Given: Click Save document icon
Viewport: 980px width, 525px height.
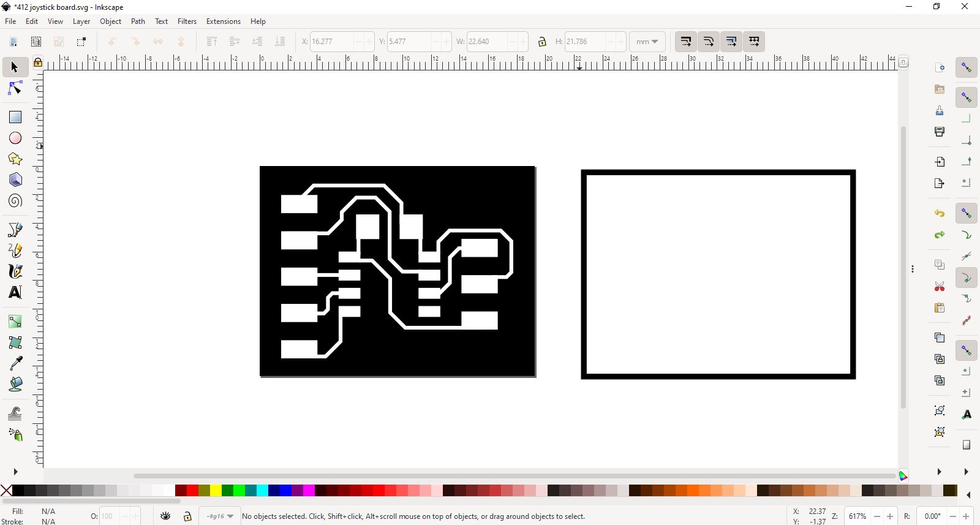Looking at the screenshot, I should (x=940, y=110).
